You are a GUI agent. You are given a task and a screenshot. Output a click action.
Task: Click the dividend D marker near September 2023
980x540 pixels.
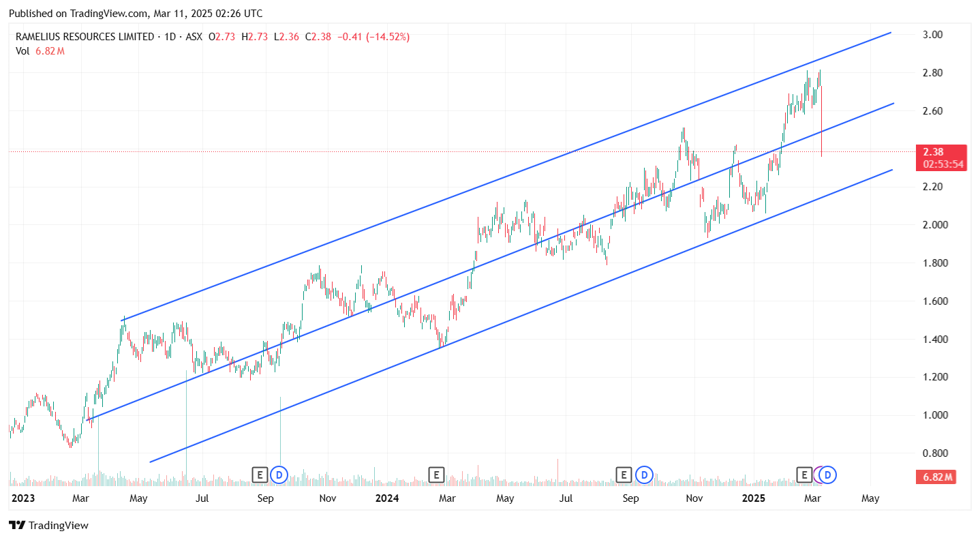click(278, 474)
